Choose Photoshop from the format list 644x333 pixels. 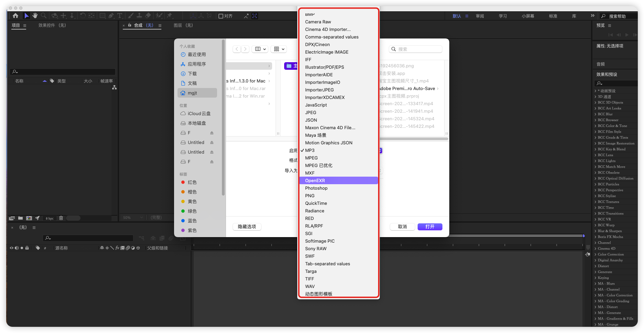[339, 188]
